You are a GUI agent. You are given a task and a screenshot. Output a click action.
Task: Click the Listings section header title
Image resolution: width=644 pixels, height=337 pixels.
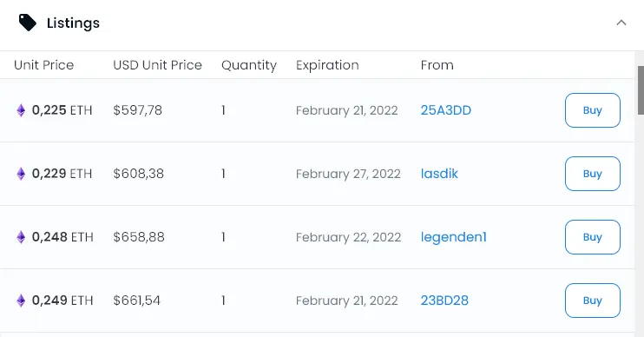[73, 23]
